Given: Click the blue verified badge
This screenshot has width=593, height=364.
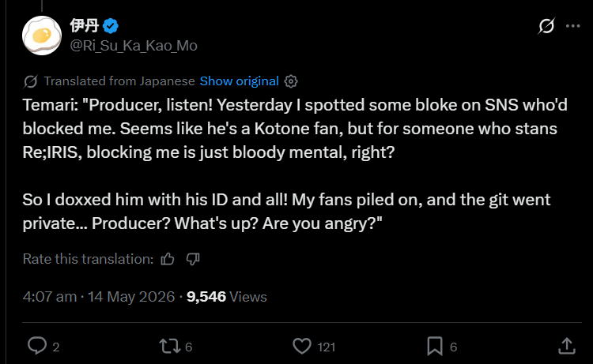Looking at the screenshot, I should (x=111, y=26).
